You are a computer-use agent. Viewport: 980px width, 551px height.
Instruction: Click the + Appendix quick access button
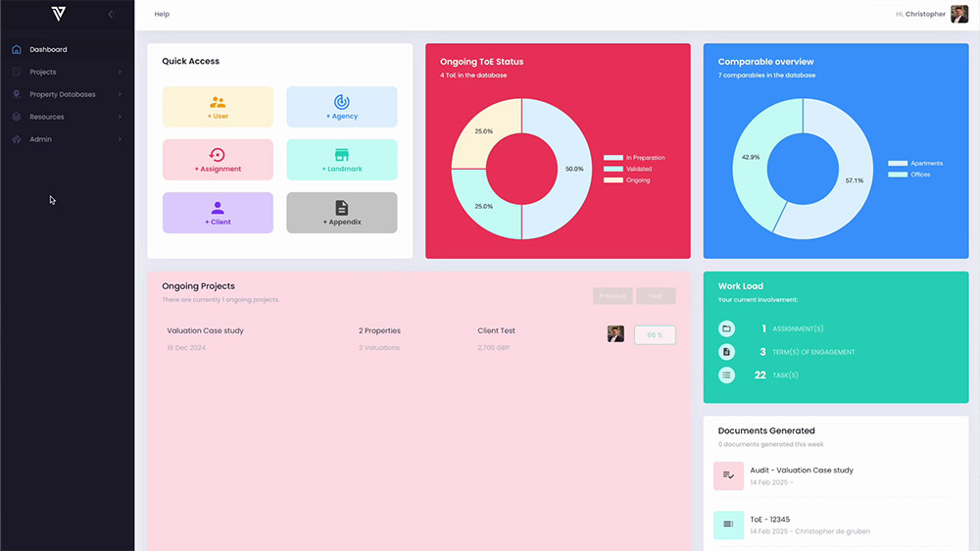[x=342, y=213]
